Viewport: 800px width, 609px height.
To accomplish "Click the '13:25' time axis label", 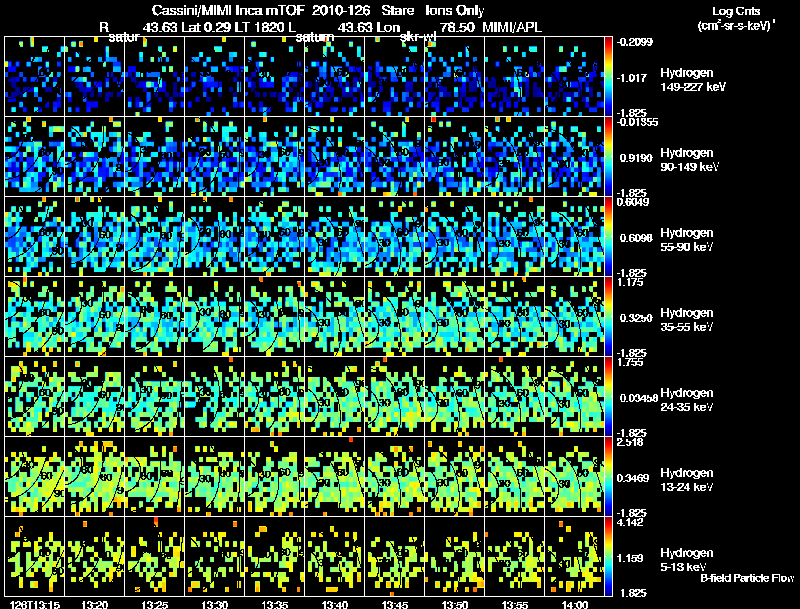I will point(155,605).
